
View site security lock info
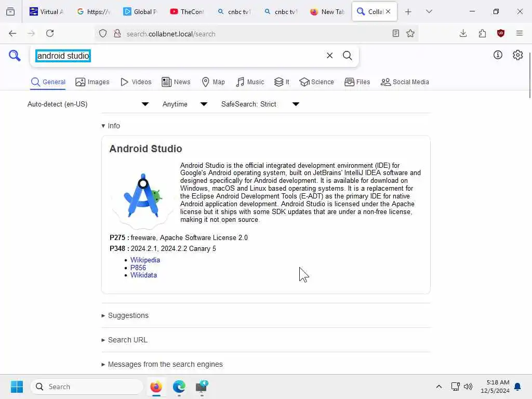[117, 34]
